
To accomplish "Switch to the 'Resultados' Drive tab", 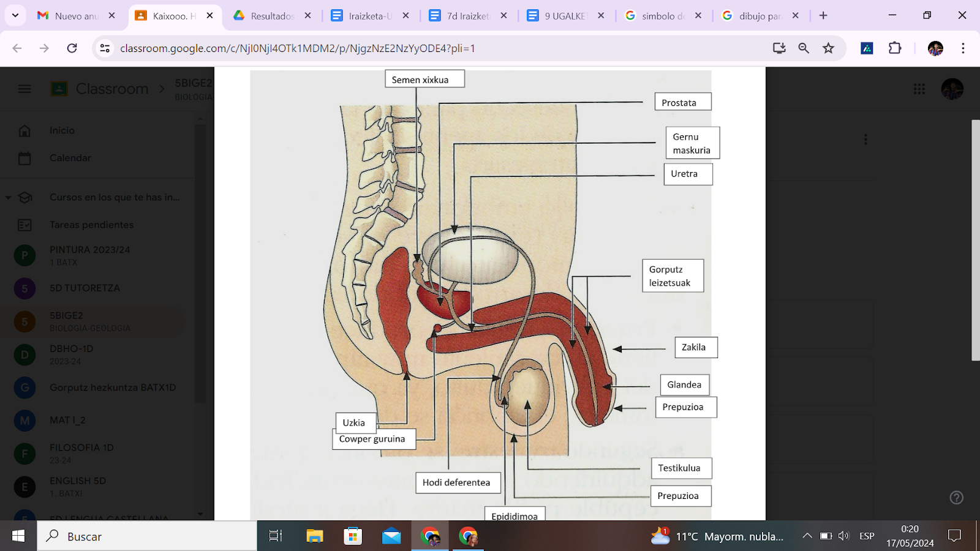I will coord(273,16).
